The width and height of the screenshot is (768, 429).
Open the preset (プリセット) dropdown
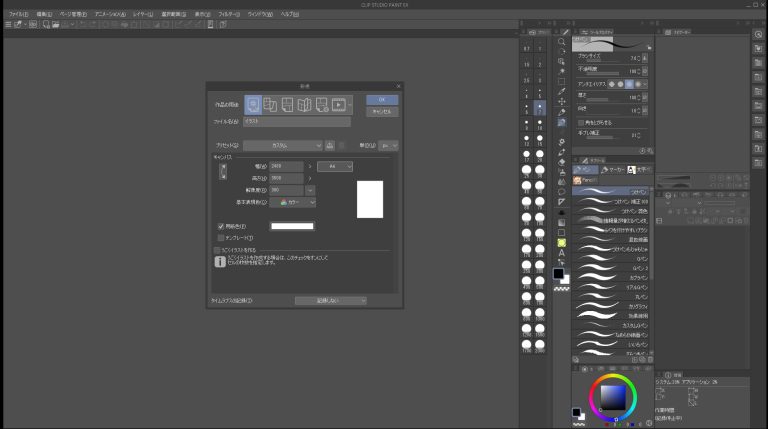282,145
